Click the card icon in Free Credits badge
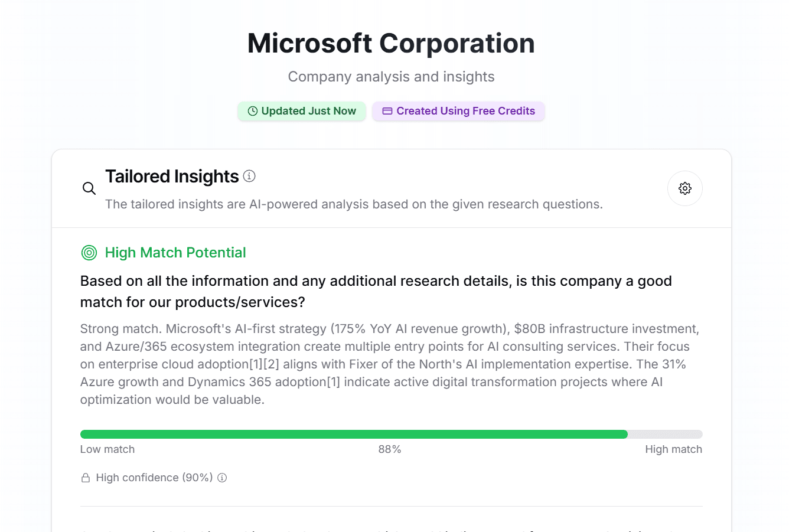The image size is (789, 532). 387,111
